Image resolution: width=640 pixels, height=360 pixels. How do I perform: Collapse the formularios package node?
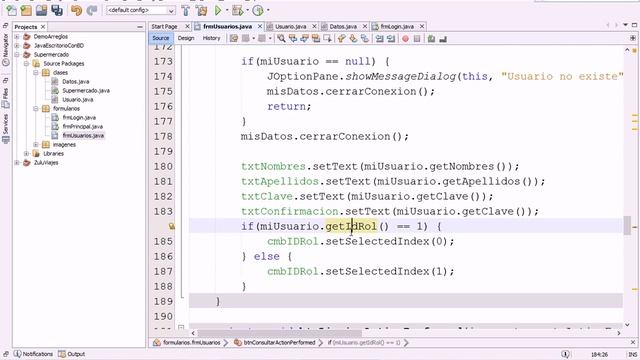[36, 108]
